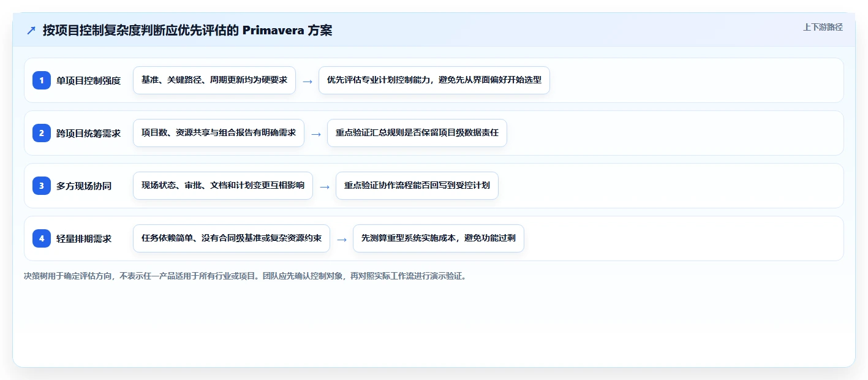Click the 重点验证汇总规则是否保留项目级数据责任 box

tap(417, 133)
